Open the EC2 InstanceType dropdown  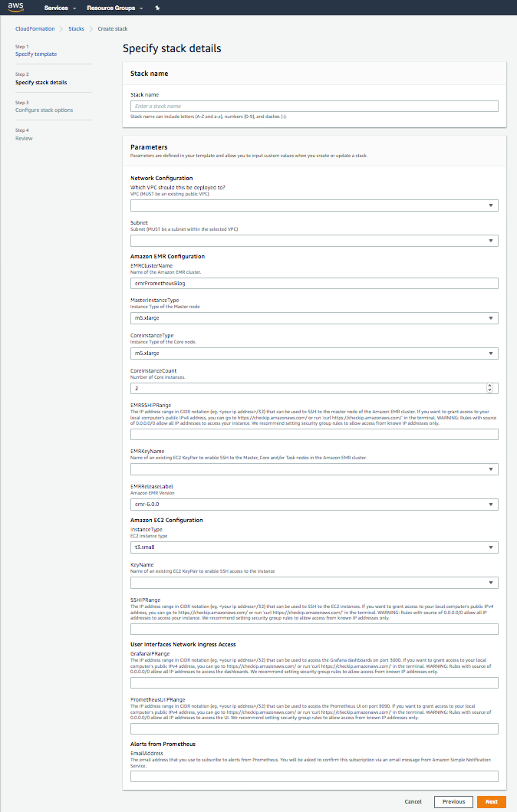(314, 547)
